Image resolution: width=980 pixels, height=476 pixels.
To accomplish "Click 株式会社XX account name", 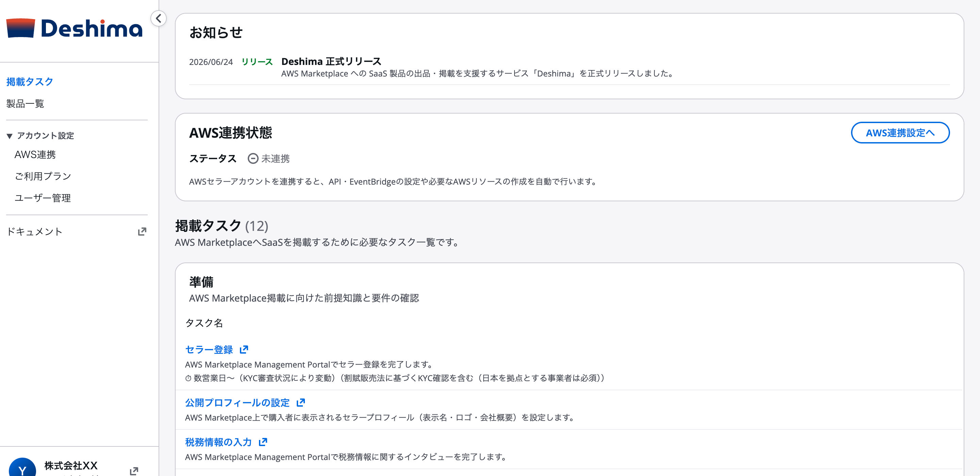I will pos(71,465).
